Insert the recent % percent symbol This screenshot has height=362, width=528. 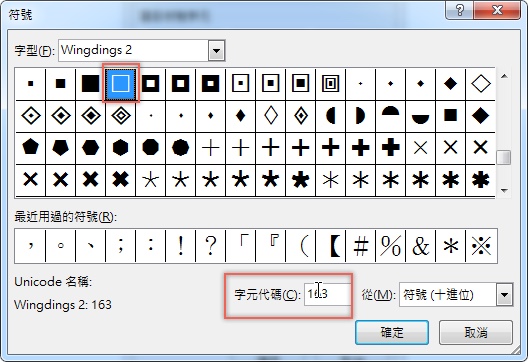[x=391, y=245]
